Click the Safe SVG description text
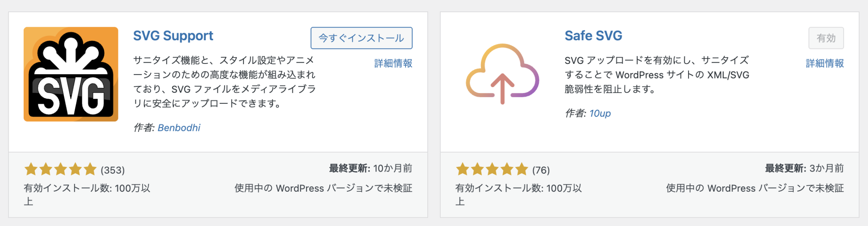This screenshot has height=226, width=868. (657, 75)
